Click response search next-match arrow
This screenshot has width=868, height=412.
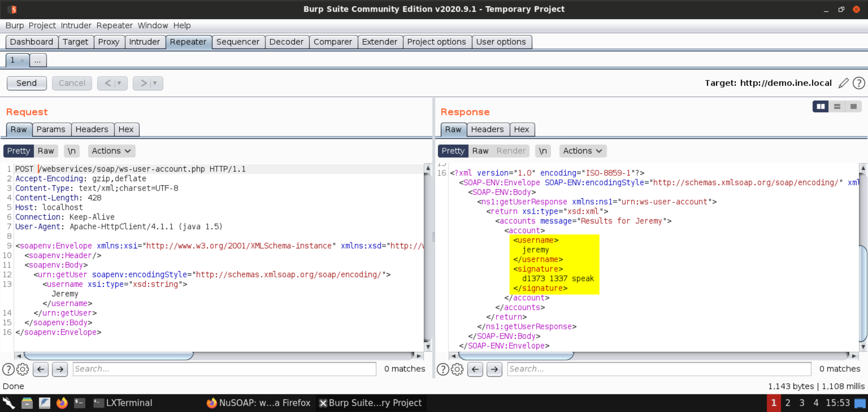(x=494, y=370)
